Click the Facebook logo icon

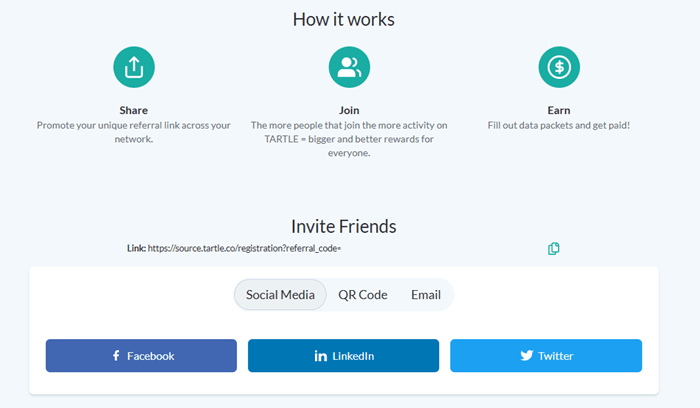(x=116, y=355)
